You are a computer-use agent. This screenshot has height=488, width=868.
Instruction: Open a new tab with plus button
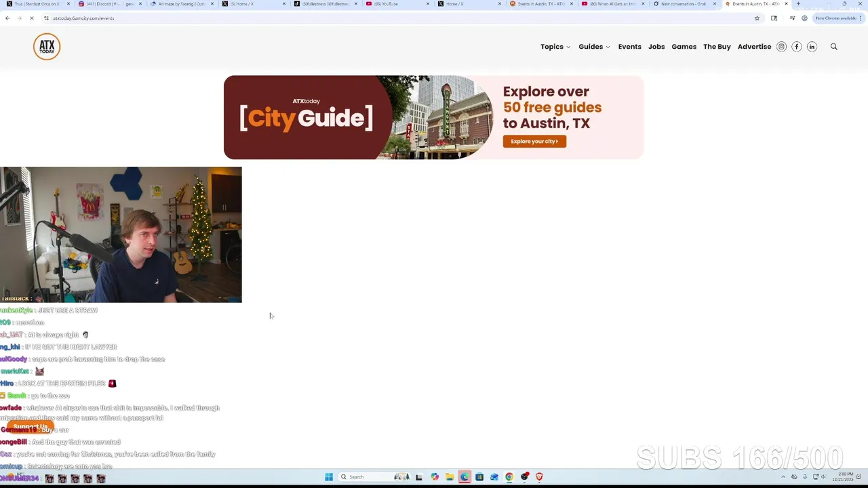point(798,4)
